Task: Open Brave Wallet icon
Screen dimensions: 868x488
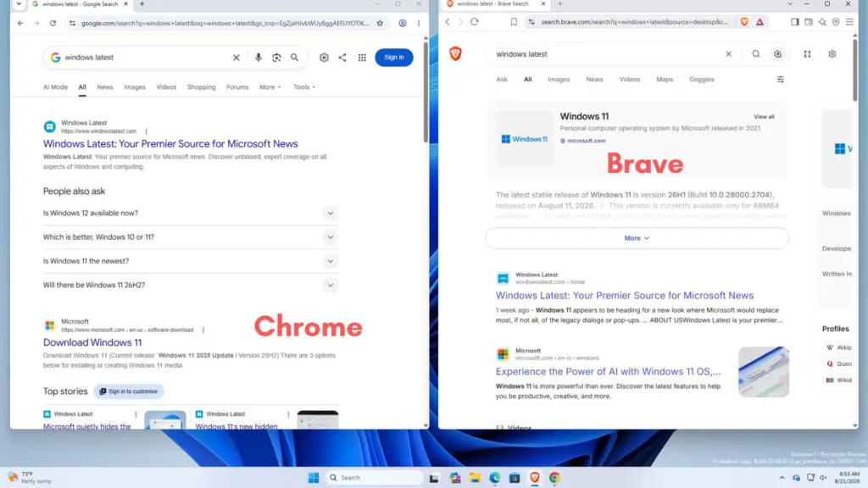Action: (809, 22)
